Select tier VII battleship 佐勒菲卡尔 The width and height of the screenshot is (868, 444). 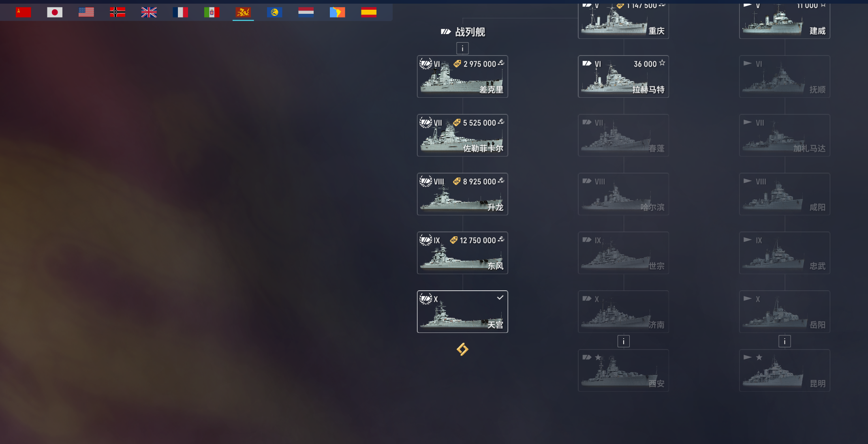[x=462, y=135]
